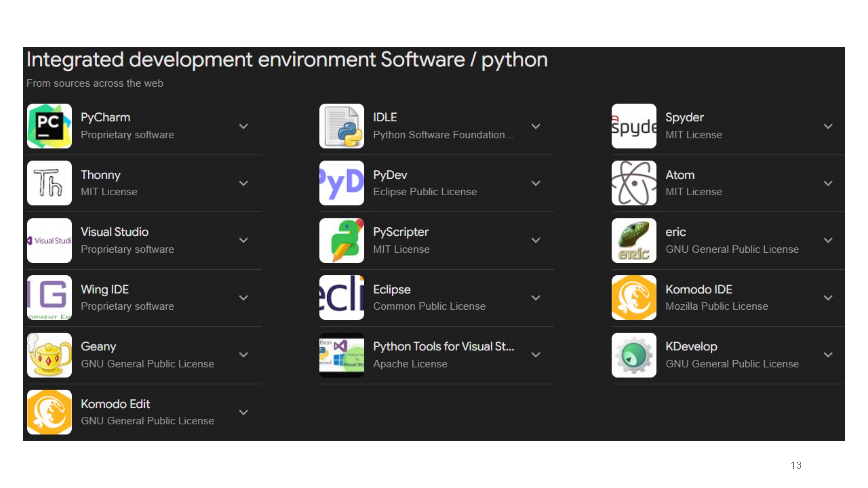The height and width of the screenshot is (488, 868).
Task: Open the KDevelop title link
Action: 691,347
